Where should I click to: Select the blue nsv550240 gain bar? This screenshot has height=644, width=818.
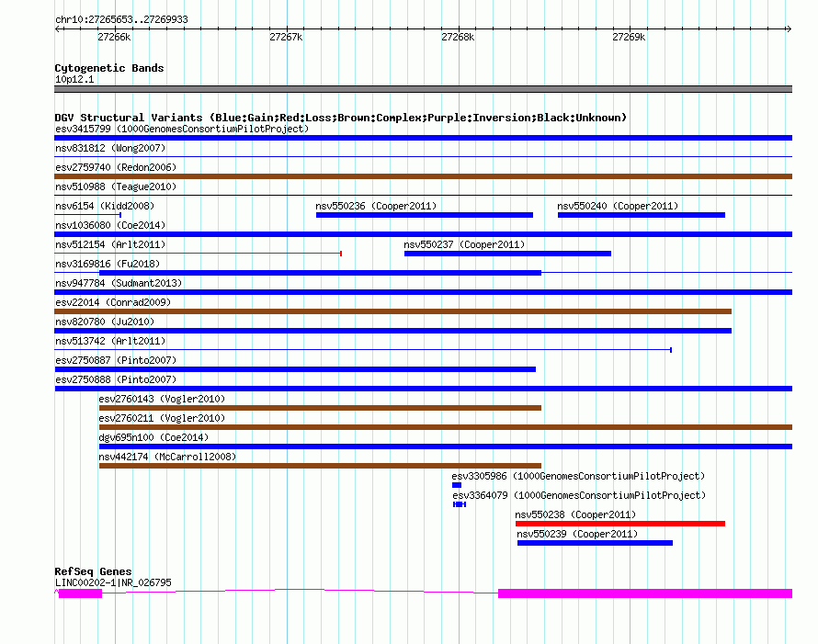click(642, 215)
